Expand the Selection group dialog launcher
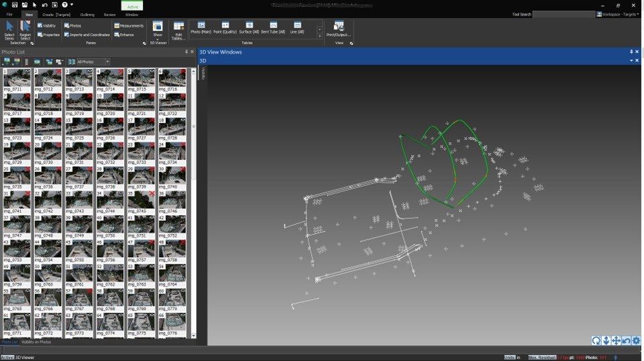The height and width of the screenshot is (361, 644). point(32,43)
